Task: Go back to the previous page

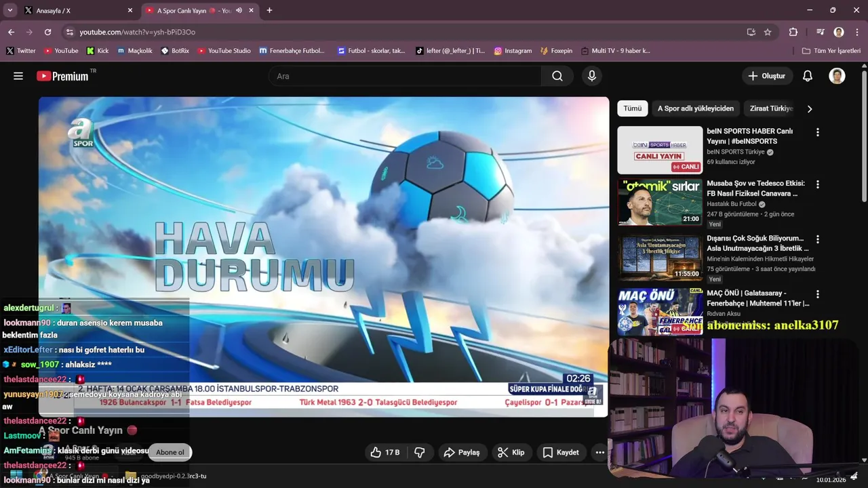Action: 11,32
